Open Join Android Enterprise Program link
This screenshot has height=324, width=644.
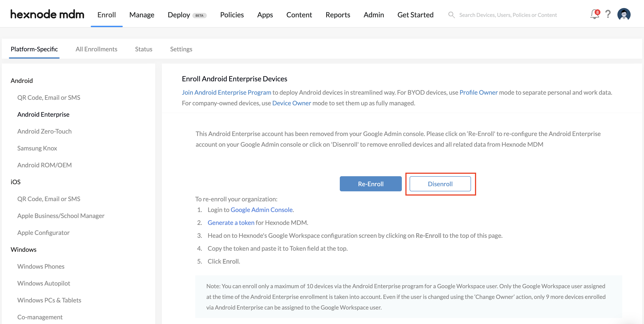(x=226, y=92)
